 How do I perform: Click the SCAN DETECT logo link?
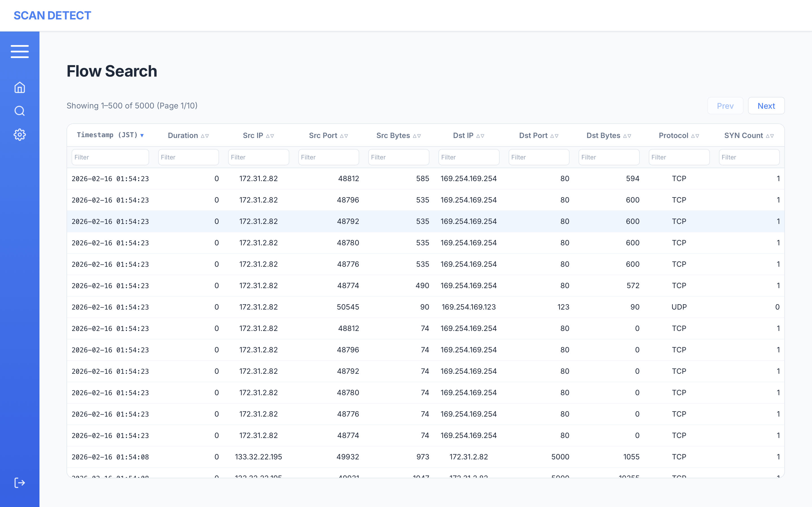(x=52, y=15)
